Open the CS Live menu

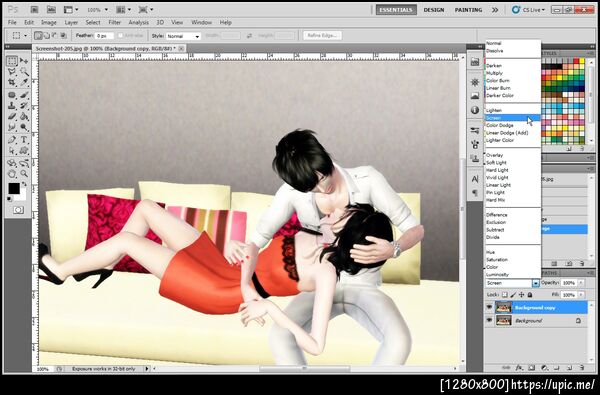[529, 10]
